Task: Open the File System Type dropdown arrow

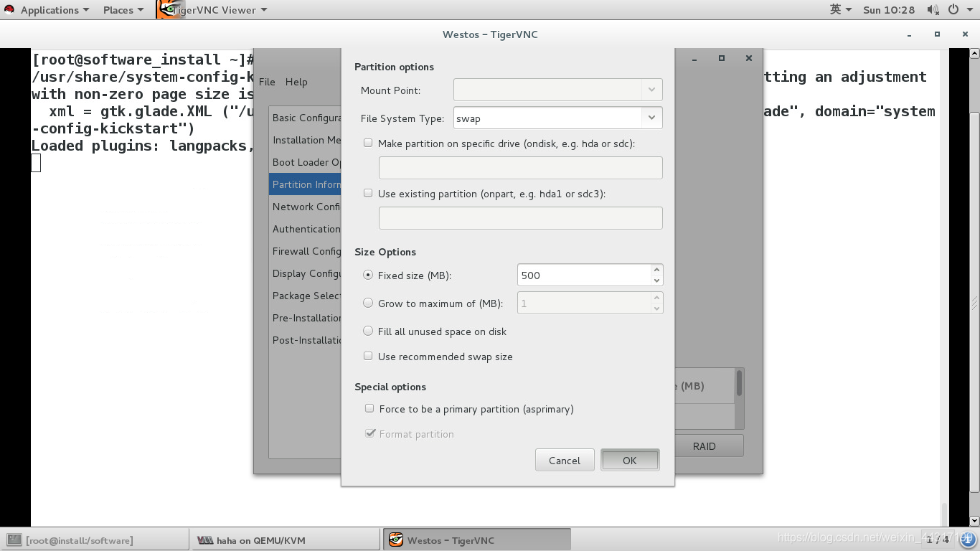Action: [651, 118]
